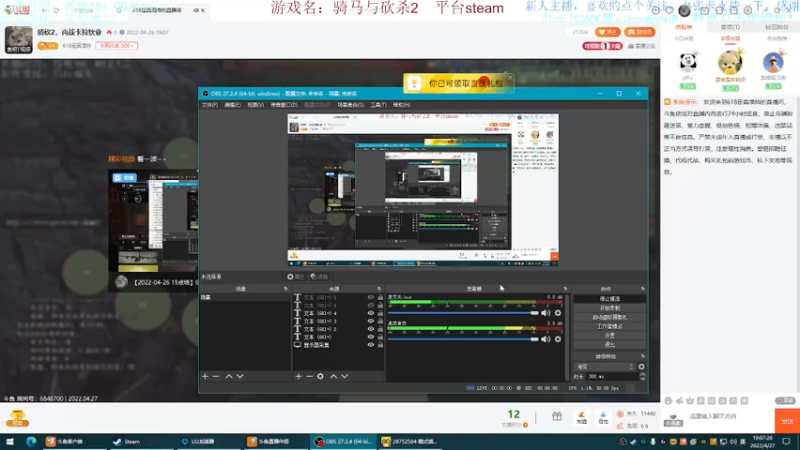Move scene down in Scenes panel
Viewport: 800px width, 450px height.
(x=240, y=377)
